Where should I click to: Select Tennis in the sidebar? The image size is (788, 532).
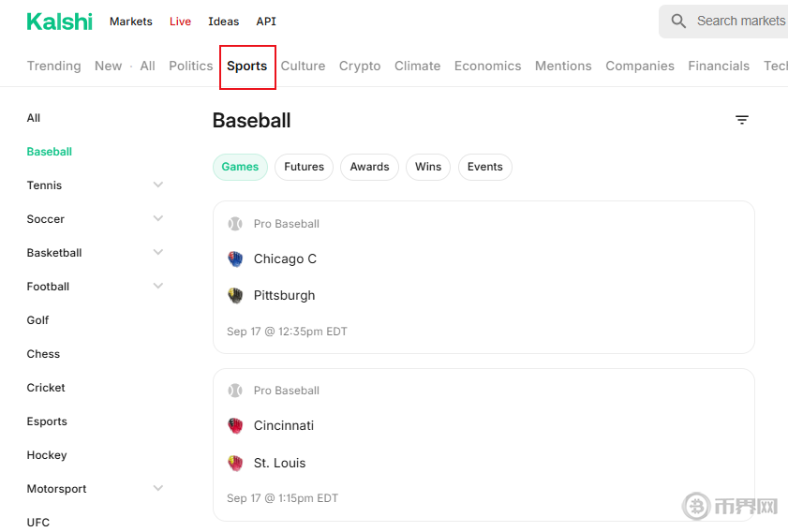(x=44, y=185)
